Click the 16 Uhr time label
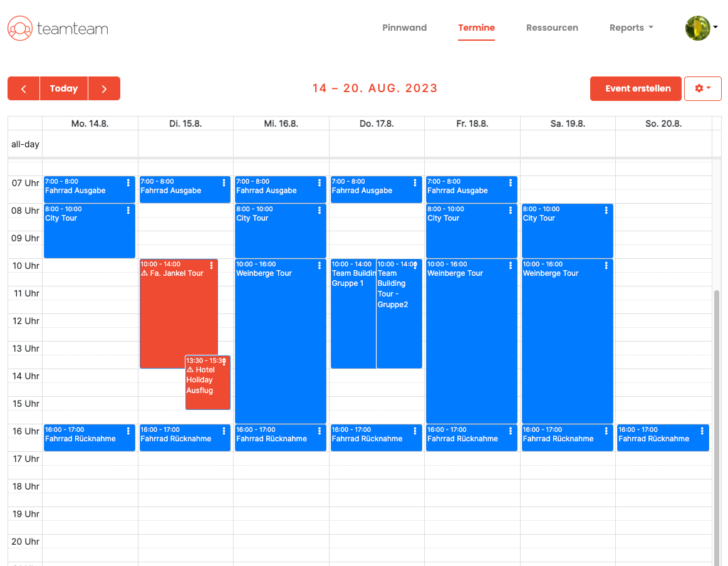728x566 pixels. 26,431
